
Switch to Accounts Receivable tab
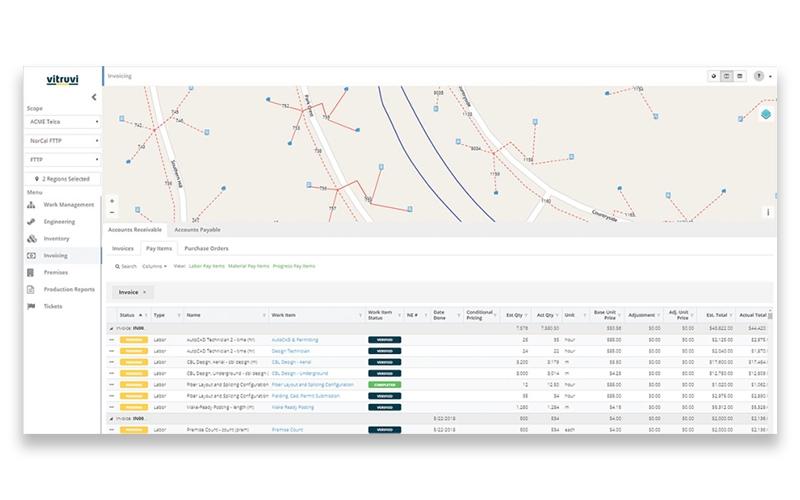135,230
